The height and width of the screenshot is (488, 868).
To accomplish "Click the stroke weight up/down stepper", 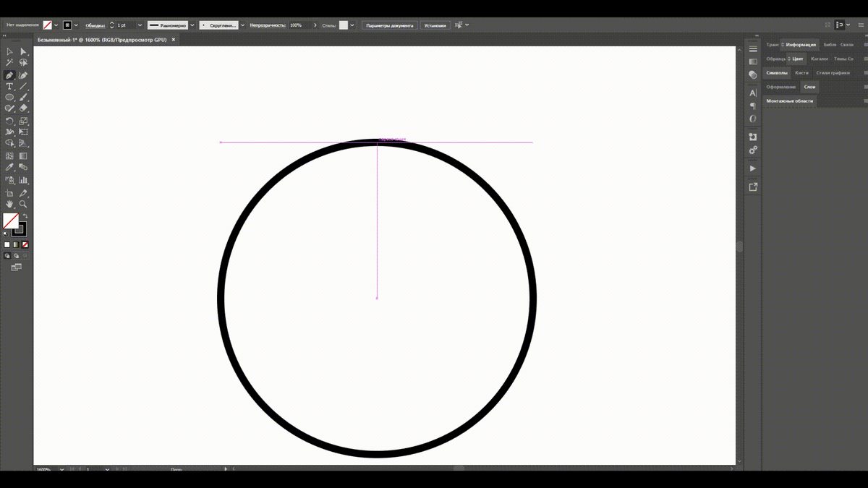I will point(111,25).
